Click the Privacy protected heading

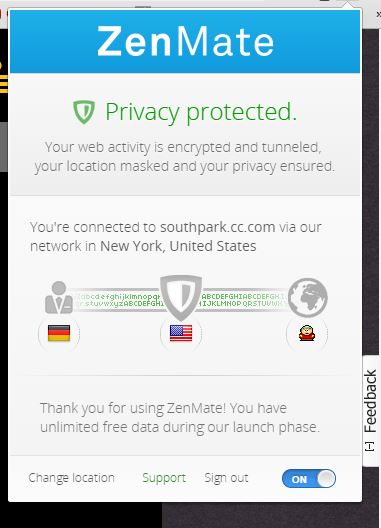201,112
